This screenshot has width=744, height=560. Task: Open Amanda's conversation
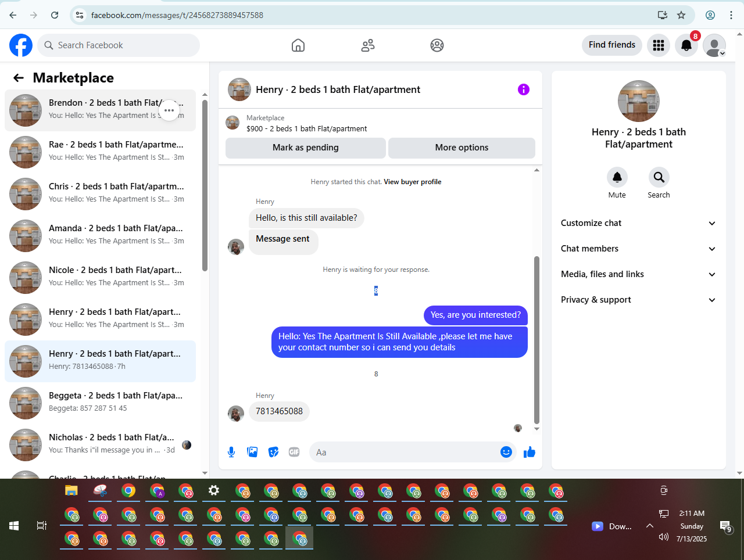point(100,236)
